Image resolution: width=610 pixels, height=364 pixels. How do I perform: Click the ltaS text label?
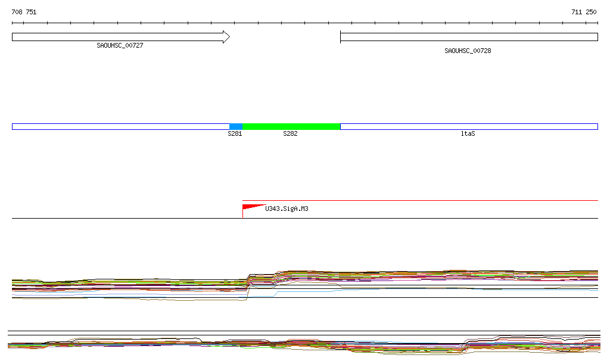coord(468,134)
